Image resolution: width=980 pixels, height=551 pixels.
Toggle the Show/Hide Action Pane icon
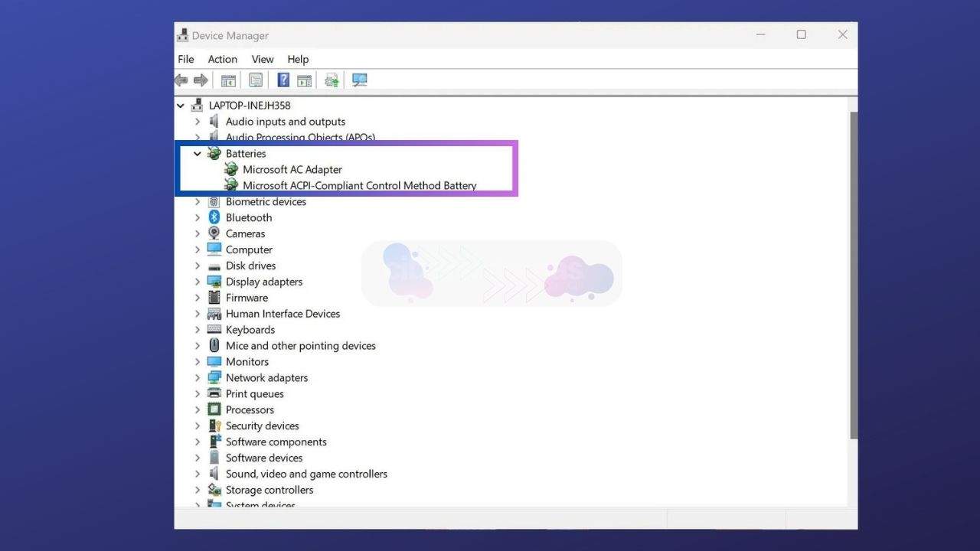coord(304,80)
